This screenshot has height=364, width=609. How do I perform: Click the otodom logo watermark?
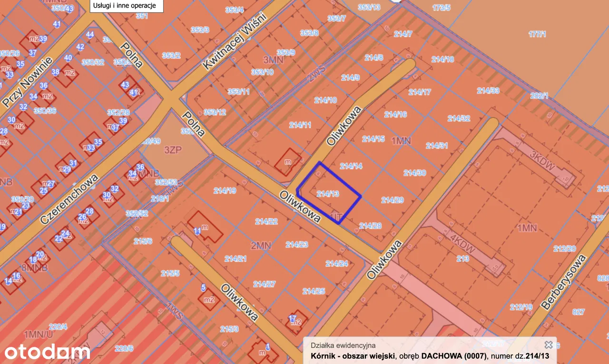pyautogui.click(x=47, y=352)
